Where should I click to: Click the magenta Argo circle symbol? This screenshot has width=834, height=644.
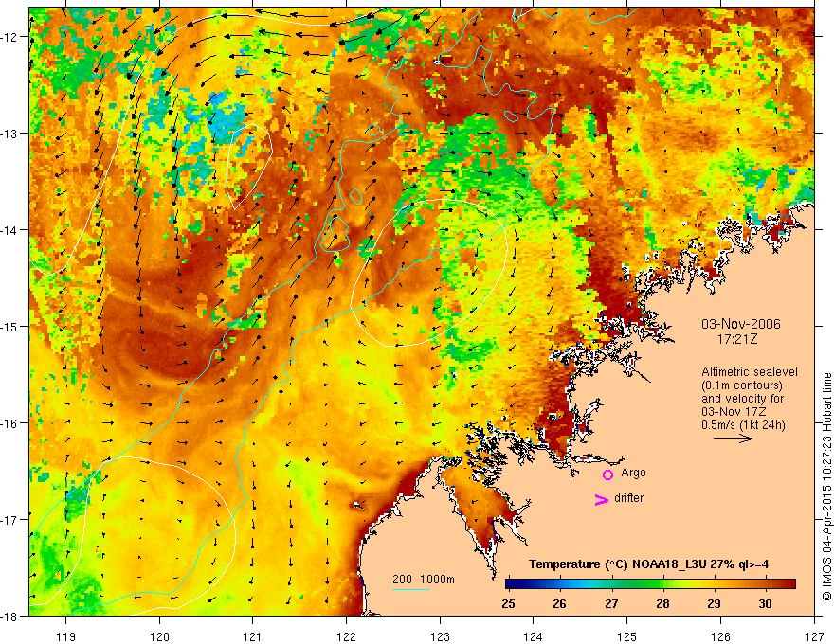pos(607,474)
